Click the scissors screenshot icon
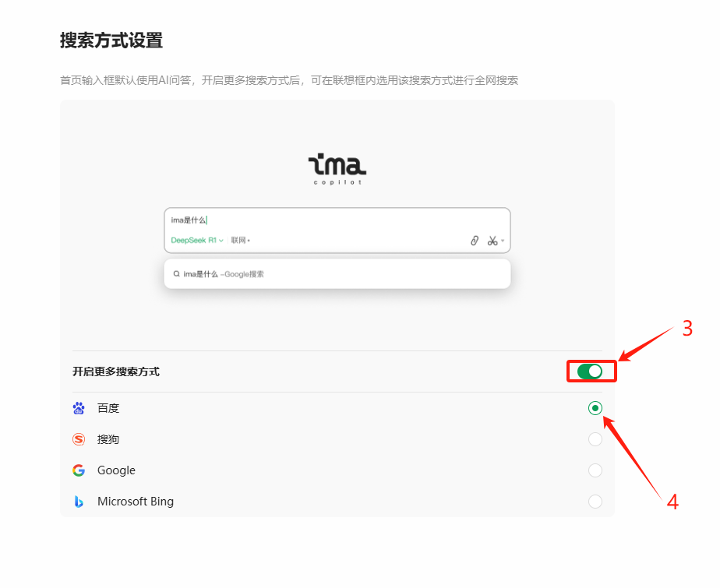 point(492,241)
